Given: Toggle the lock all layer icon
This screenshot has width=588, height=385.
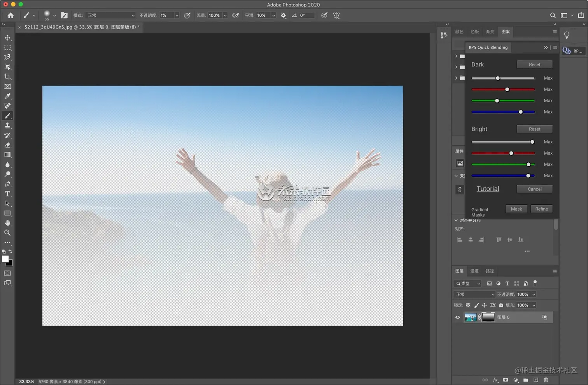Looking at the screenshot, I should [501, 305].
